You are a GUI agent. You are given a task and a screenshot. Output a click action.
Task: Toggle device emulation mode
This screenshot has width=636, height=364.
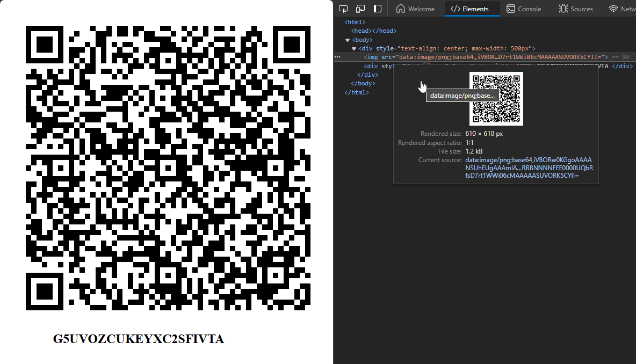coord(360,9)
